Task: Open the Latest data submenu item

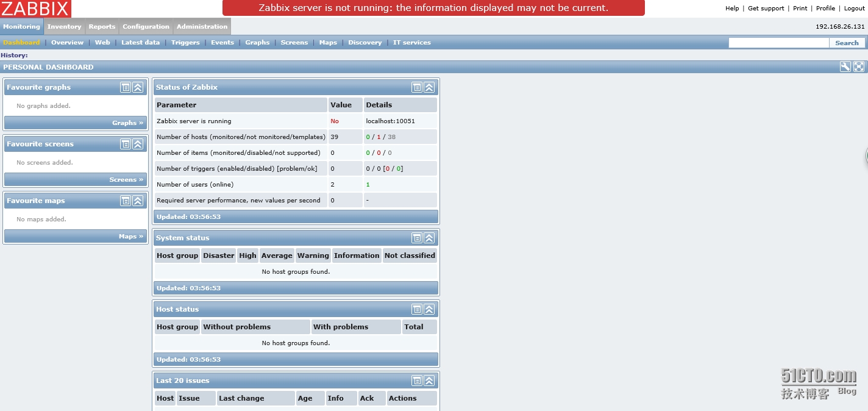Action: pos(140,43)
